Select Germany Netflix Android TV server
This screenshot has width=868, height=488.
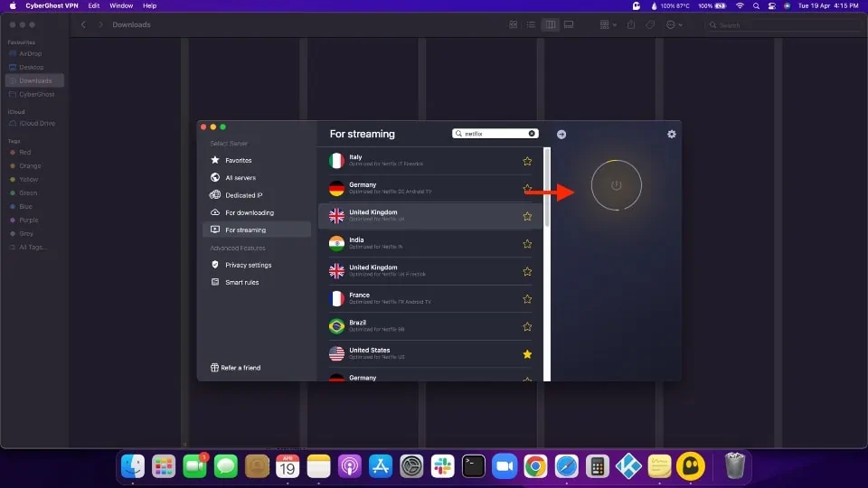pyautogui.click(x=430, y=188)
